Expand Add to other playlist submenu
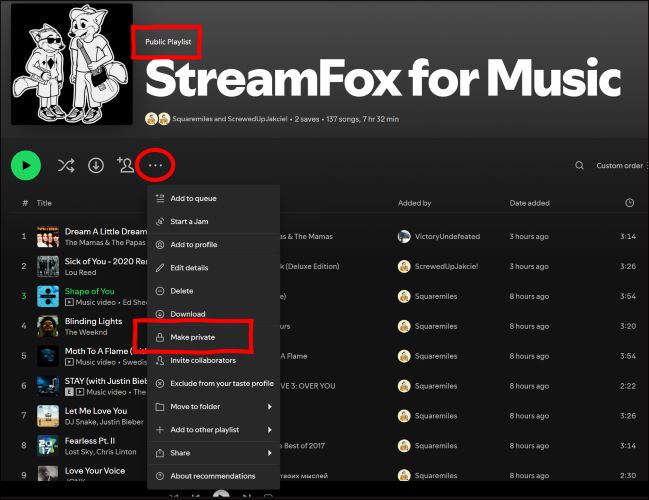The height and width of the screenshot is (500, 649). [x=214, y=430]
